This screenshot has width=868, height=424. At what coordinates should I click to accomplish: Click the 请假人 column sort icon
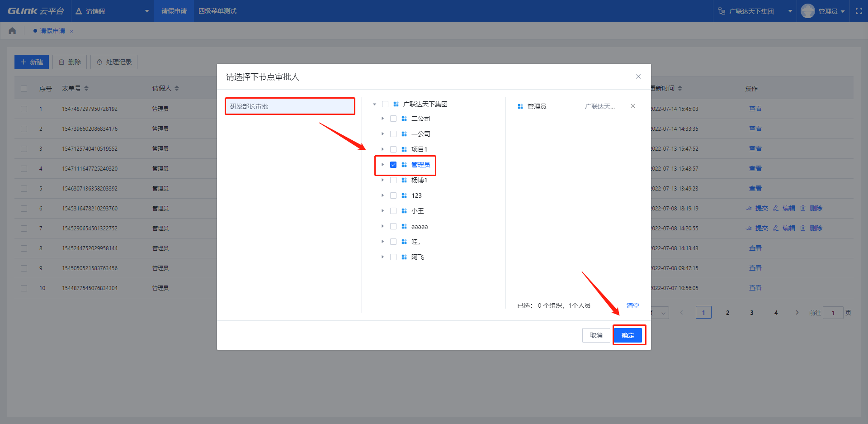point(177,88)
